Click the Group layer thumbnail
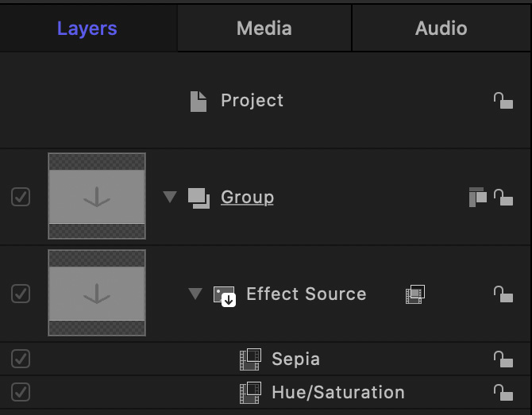 [x=97, y=196]
